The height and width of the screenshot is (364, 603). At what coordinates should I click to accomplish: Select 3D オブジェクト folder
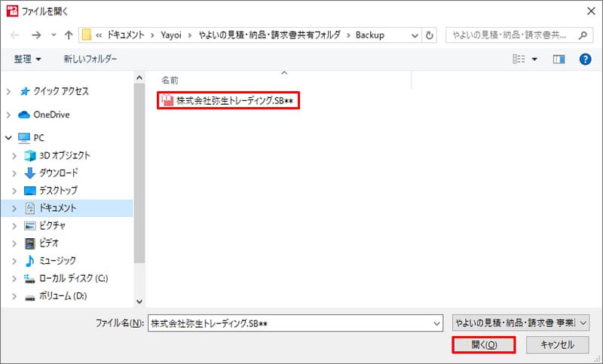pyautogui.click(x=65, y=155)
